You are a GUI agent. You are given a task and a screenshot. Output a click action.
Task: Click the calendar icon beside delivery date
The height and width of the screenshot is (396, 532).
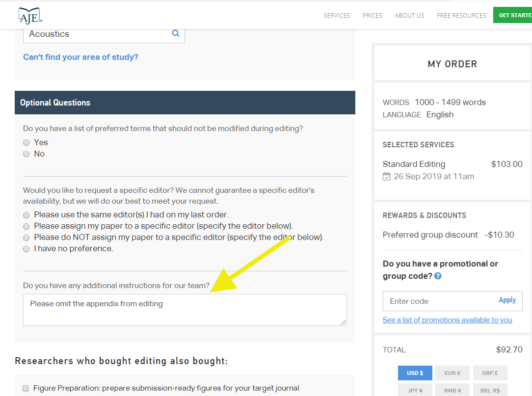[x=386, y=177]
